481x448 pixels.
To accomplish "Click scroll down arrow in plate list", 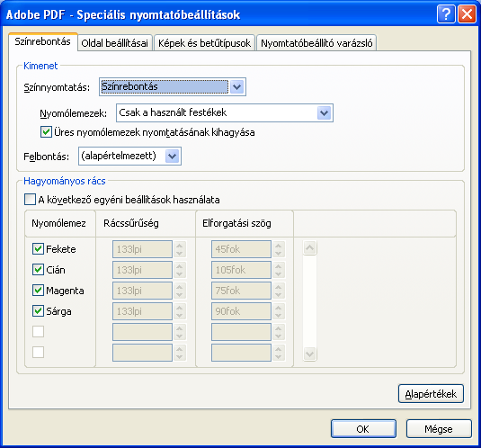I will pyautogui.click(x=309, y=354).
